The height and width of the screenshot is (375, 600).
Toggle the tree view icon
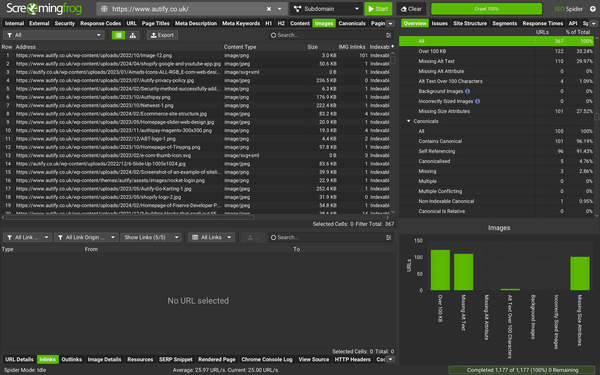pos(132,35)
